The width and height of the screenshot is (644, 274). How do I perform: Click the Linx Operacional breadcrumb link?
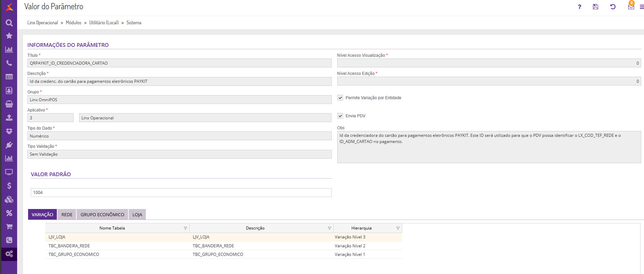point(42,23)
